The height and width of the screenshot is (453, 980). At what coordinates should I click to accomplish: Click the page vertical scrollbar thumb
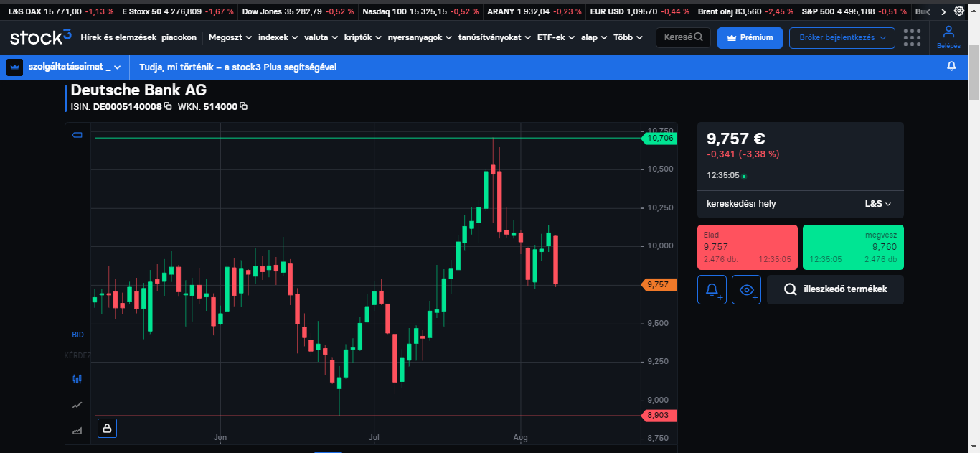974,72
